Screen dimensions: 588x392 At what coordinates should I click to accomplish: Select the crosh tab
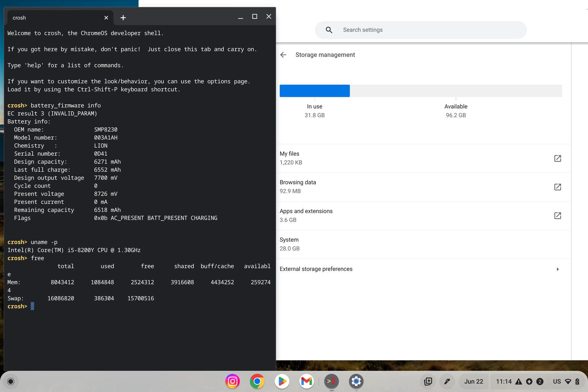point(54,18)
